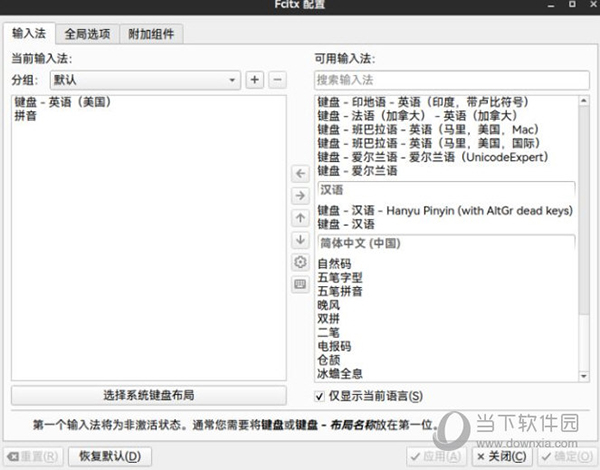Remove the current group with minus button
Screen dimensions: 600x470
pos(278,80)
